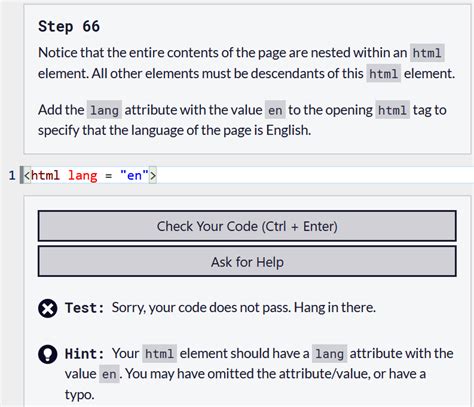The height and width of the screenshot is (407, 474).
Task: Click the html code label in the hint
Action: click(159, 353)
